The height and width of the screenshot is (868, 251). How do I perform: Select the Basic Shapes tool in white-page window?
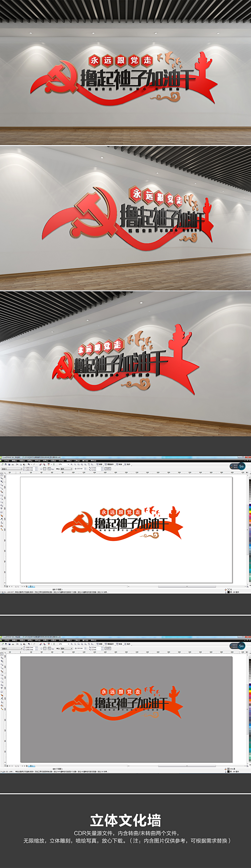pyautogui.click(x=2, y=505)
